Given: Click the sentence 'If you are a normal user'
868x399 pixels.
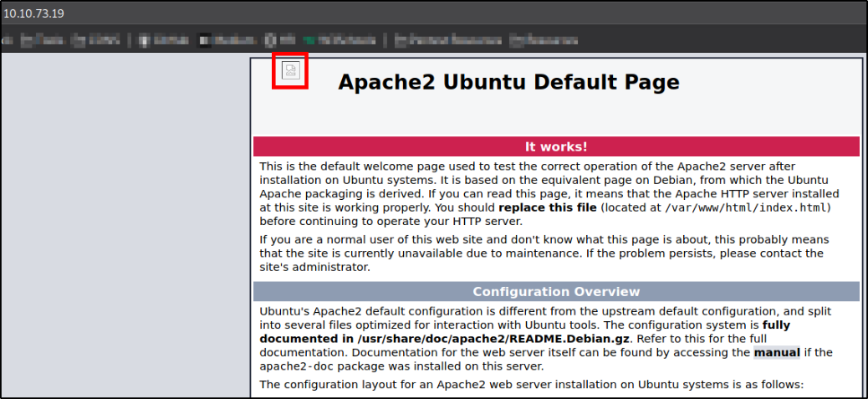Looking at the screenshot, I should click(544, 253).
